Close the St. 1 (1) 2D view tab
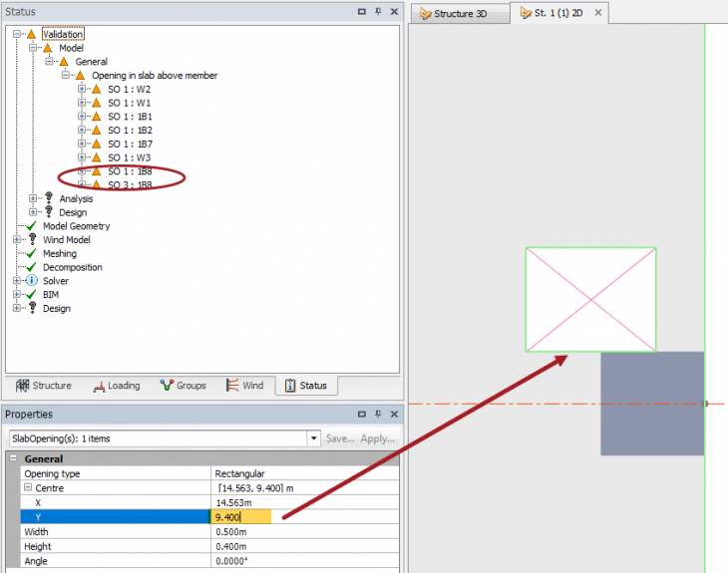Viewport: 728px width, 573px height. click(x=598, y=13)
